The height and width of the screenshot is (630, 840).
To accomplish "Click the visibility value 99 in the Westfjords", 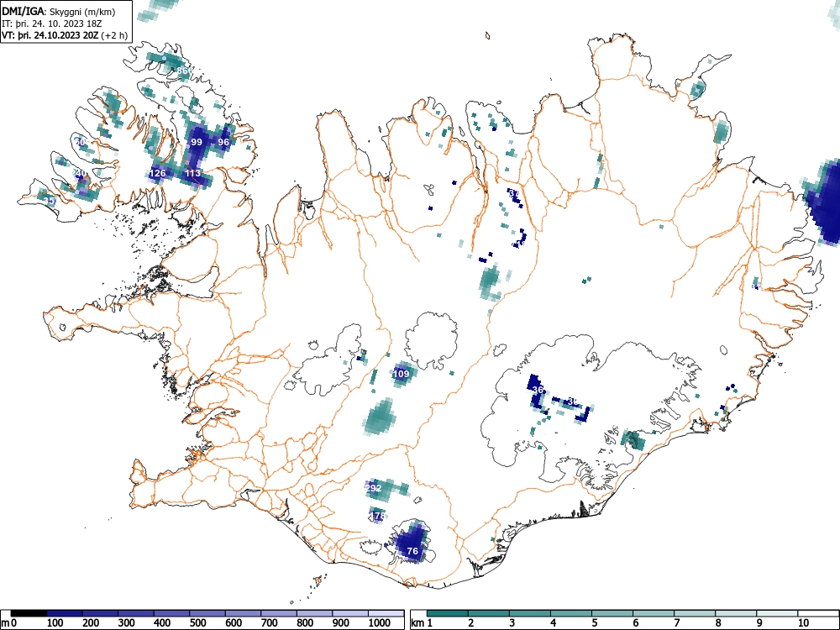I will point(197,142).
